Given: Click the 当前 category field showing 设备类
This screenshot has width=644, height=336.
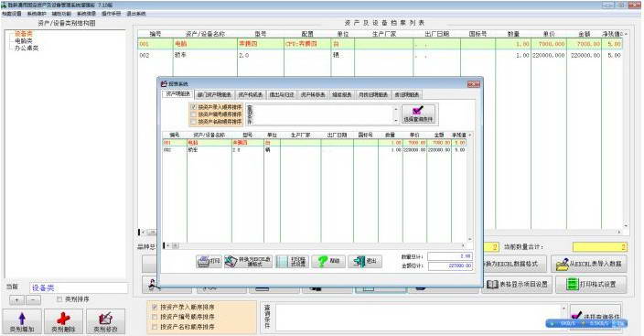Looking at the screenshot, I should click(79, 287).
